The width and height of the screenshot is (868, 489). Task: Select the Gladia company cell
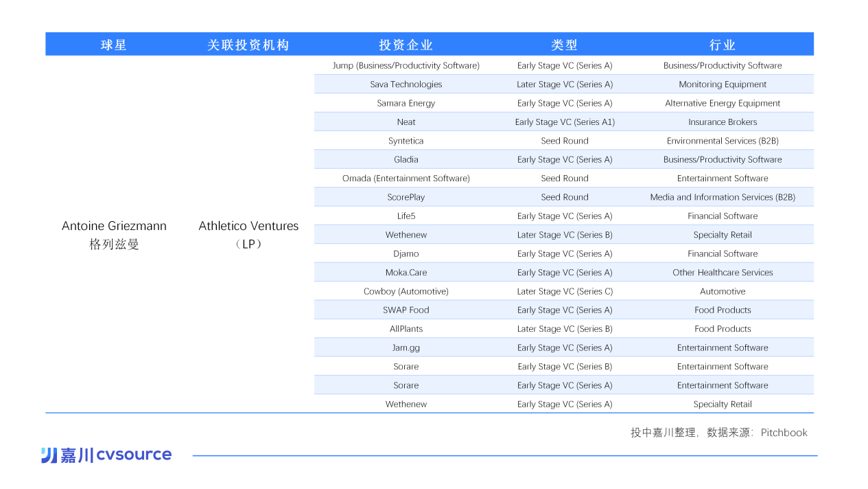(406, 159)
